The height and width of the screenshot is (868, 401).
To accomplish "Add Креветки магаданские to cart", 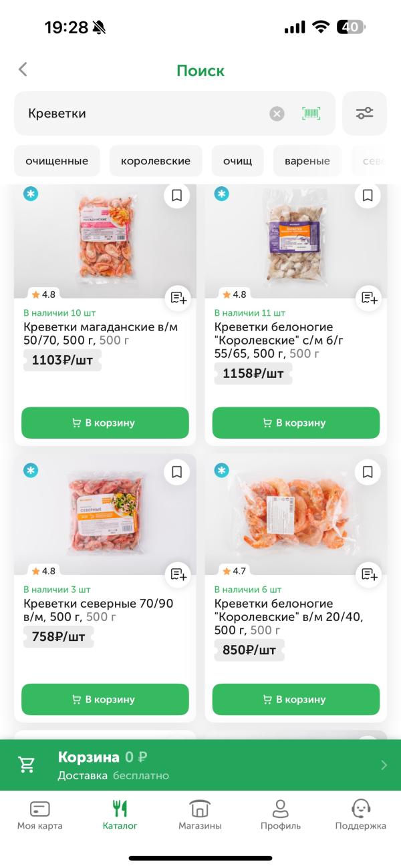I will 105,423.
